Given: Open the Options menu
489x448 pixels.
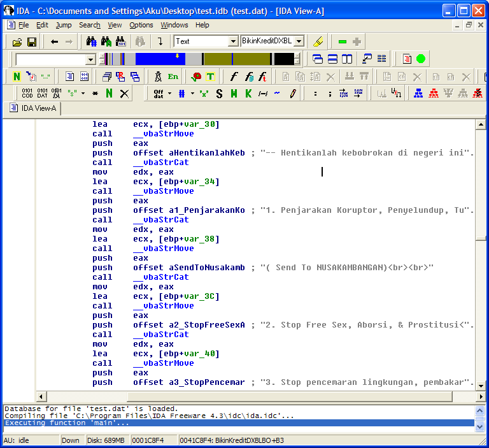Looking at the screenshot, I should (x=141, y=25).
